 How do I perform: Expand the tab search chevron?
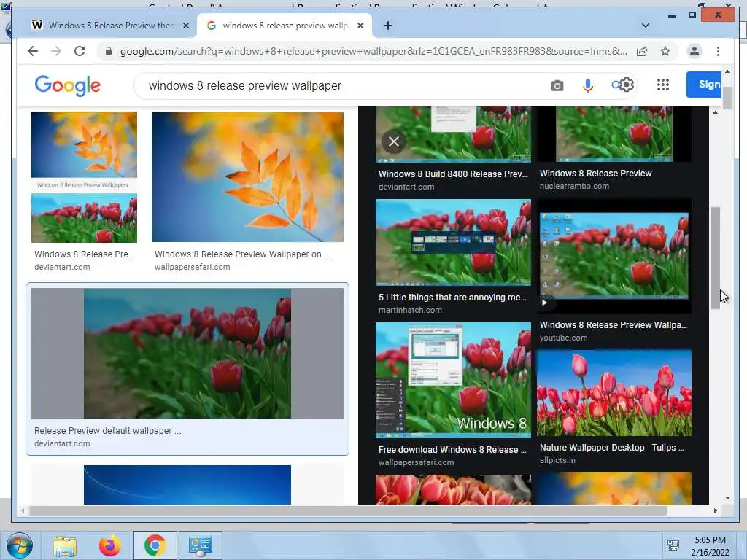click(645, 26)
